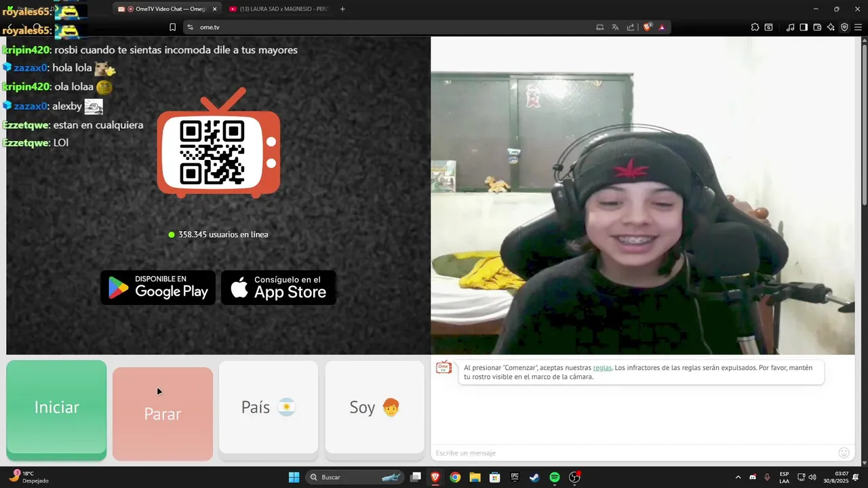Screen dimensions: 868x488
Task: Open File Explorer from the taskbar
Action: tap(475, 477)
